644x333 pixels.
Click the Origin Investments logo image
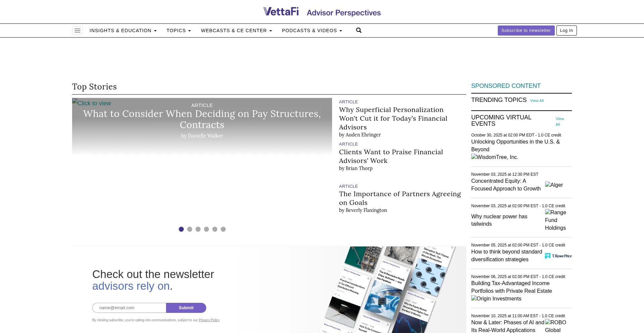[496, 299]
